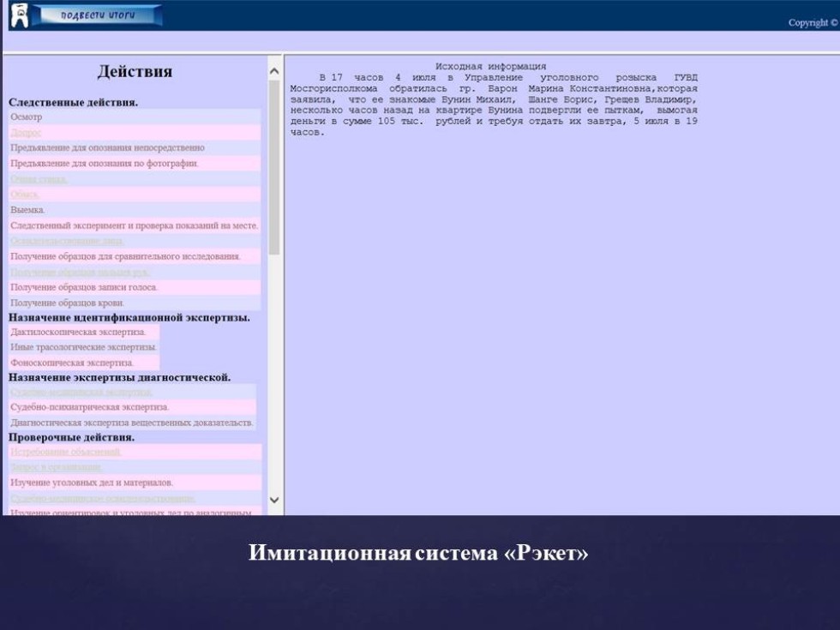Order «Дактилоскопическая экспертиза»

78,332
